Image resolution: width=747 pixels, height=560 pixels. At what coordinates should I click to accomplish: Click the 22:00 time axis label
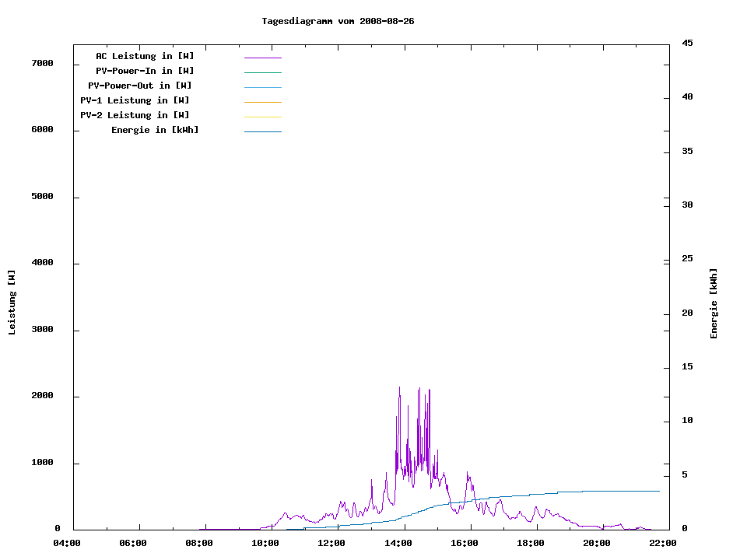pyautogui.click(x=664, y=543)
